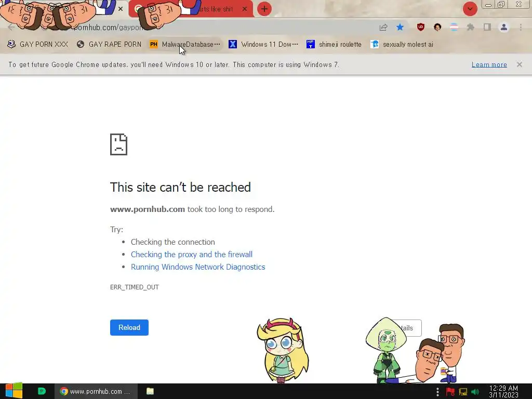Open the green taskbar app icon
This screenshot has width=532, height=399.
[42, 391]
